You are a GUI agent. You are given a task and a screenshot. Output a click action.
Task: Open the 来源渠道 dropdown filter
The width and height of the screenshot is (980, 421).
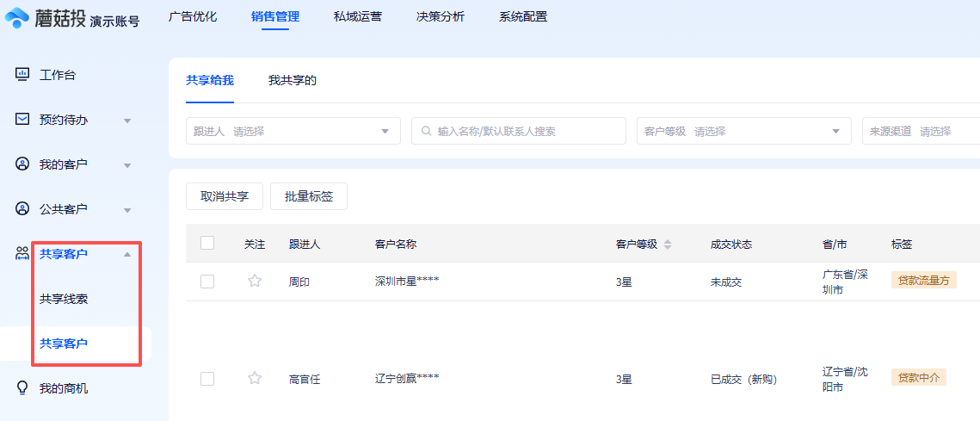921,132
